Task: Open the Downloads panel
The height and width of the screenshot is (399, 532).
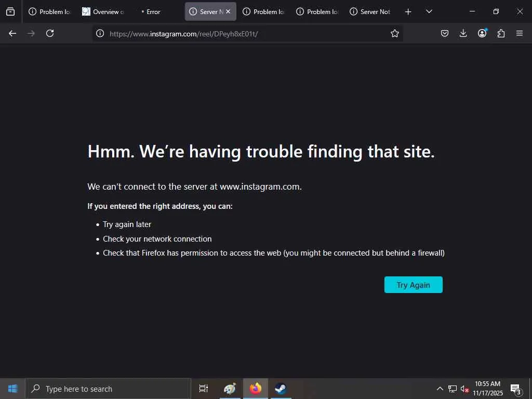Action: click(463, 33)
